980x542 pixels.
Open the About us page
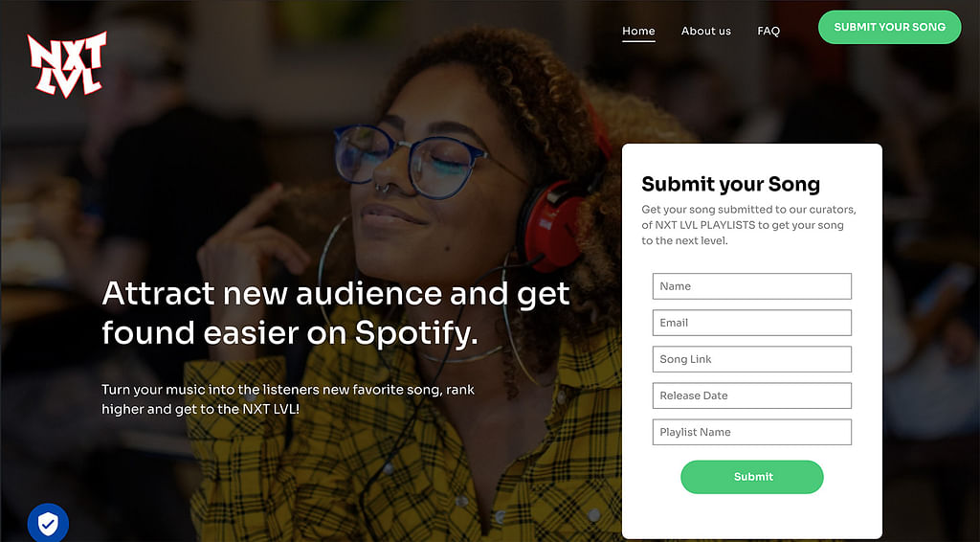705,31
